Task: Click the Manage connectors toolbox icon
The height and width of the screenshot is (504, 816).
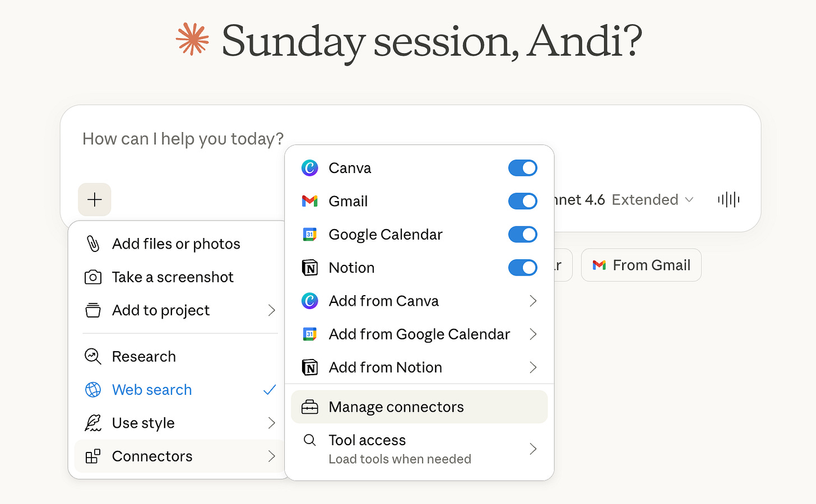Action: pyautogui.click(x=310, y=407)
